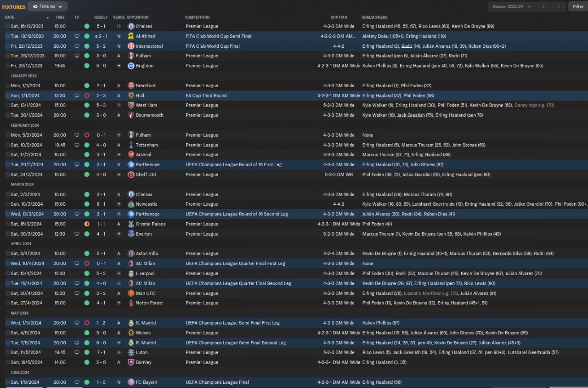Click Erling Haaland (56) in the FC Bayern row
Screen dimensions: 588x388
pos(382,382)
